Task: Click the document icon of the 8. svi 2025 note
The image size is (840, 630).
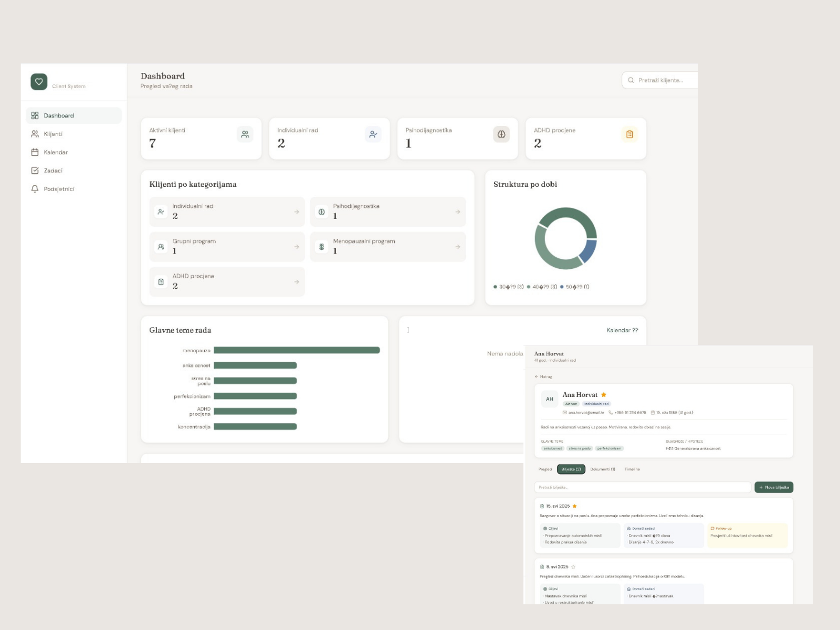Action: click(542, 567)
